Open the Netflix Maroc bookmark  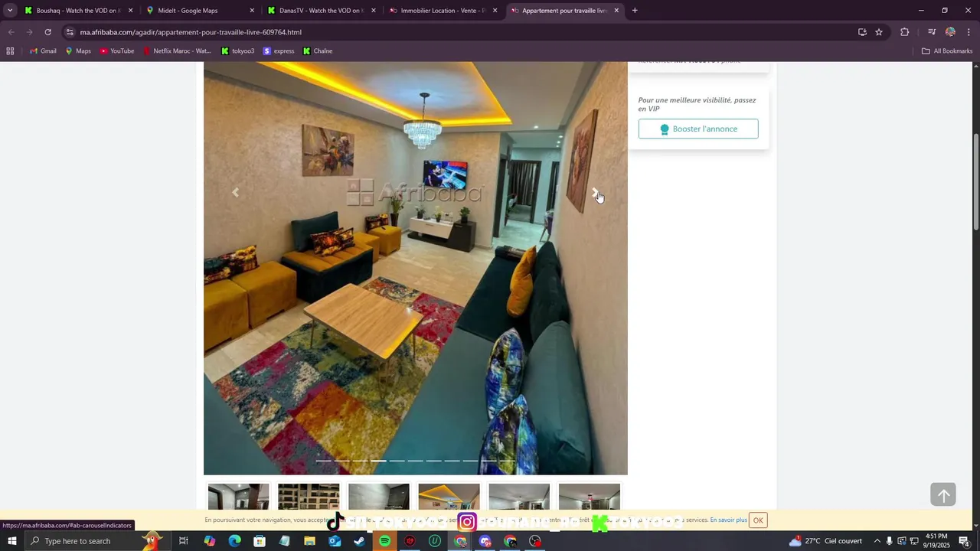[x=177, y=51]
